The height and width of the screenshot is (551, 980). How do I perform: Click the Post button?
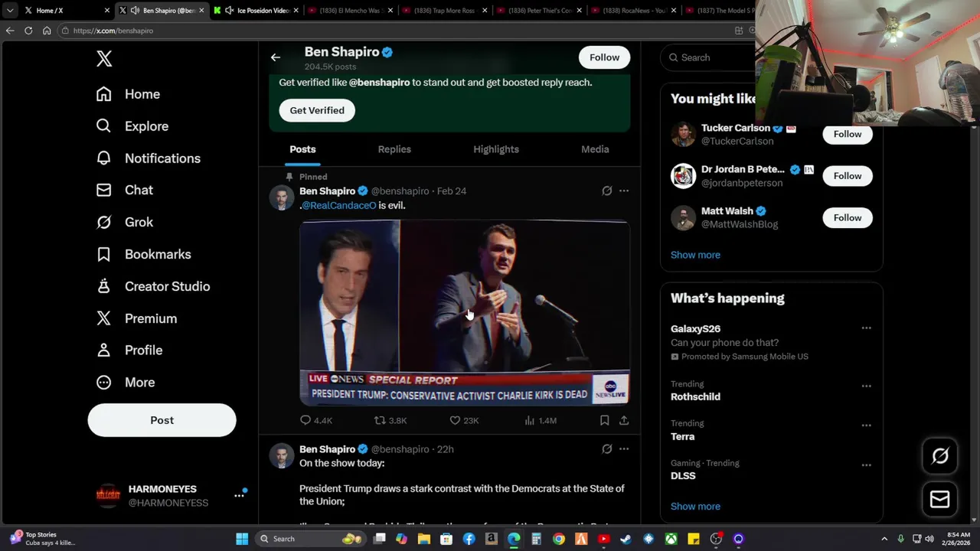click(162, 420)
